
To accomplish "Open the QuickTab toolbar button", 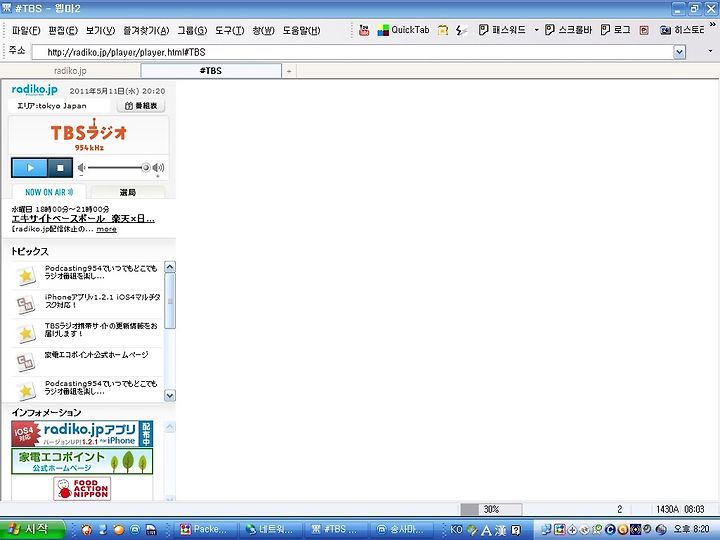I will click(403, 30).
